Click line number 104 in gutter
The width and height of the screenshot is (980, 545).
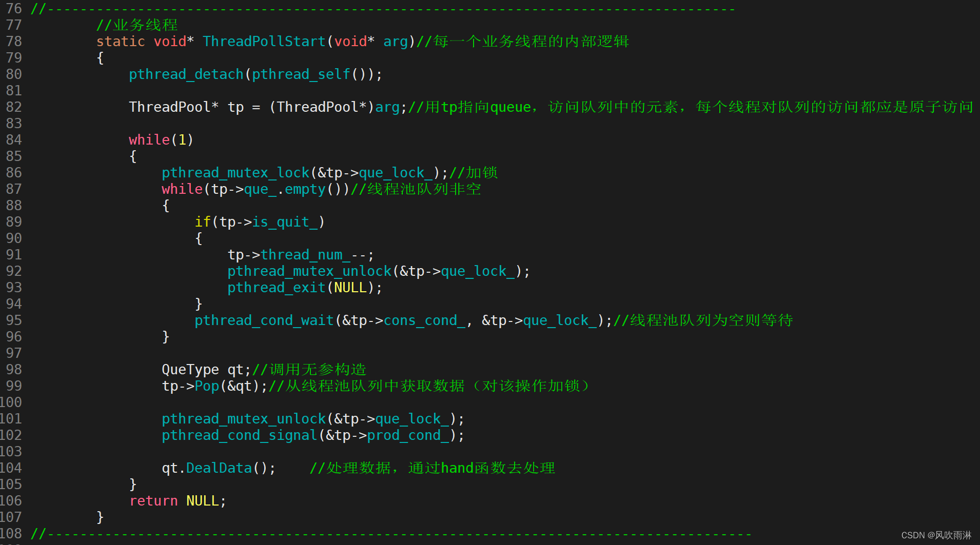(11, 468)
